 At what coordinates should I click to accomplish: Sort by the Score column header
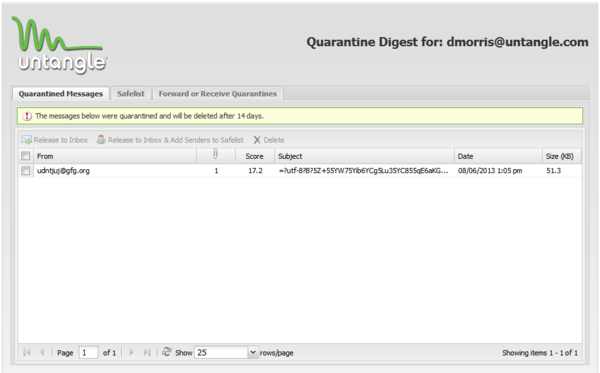click(254, 156)
